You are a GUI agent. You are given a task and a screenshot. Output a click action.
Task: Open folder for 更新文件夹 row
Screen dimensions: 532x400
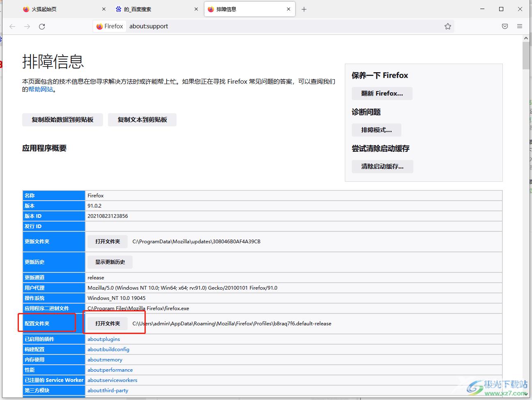(108, 242)
